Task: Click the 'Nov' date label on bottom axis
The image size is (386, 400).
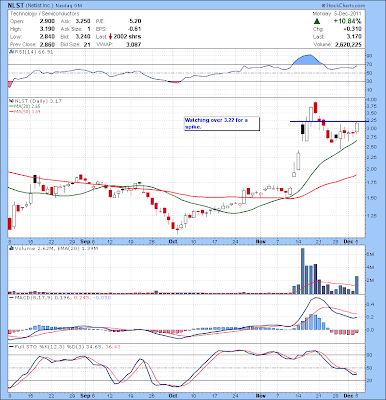Action: pyautogui.click(x=261, y=396)
